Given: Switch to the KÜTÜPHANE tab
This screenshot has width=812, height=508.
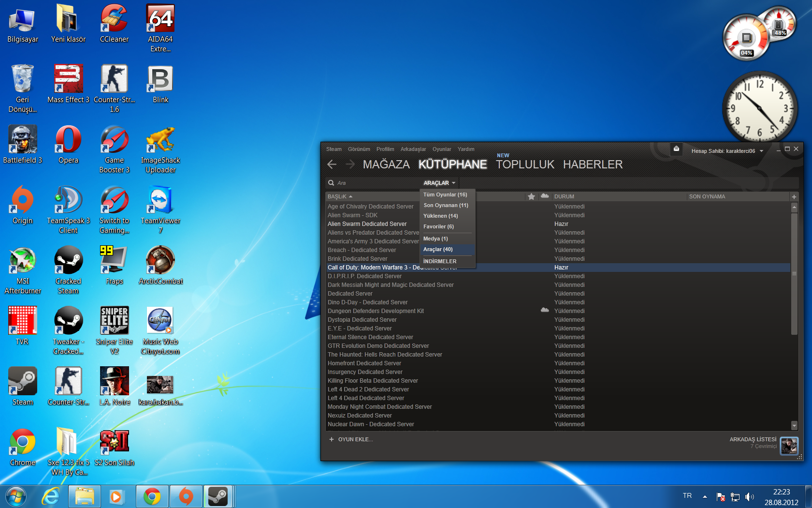Looking at the screenshot, I should pyautogui.click(x=452, y=164).
